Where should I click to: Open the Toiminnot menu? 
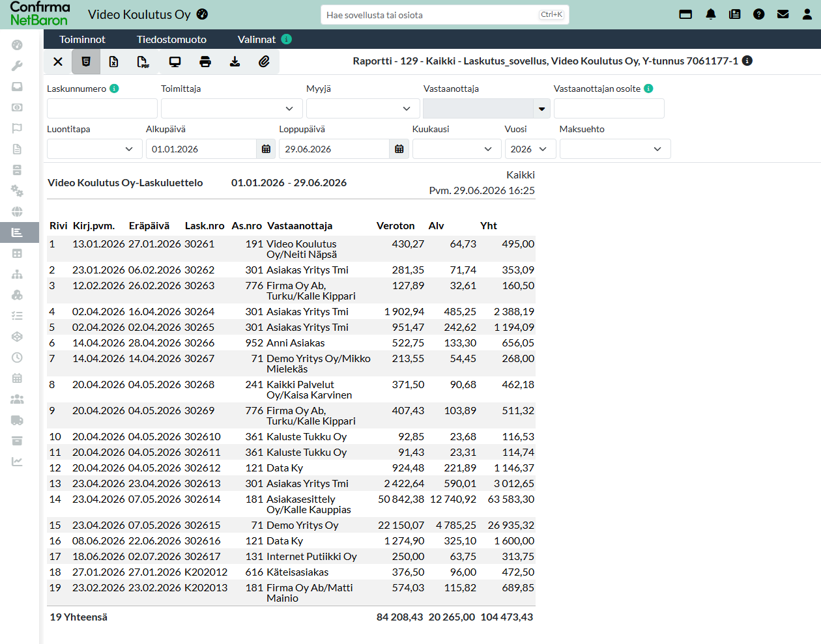(82, 39)
